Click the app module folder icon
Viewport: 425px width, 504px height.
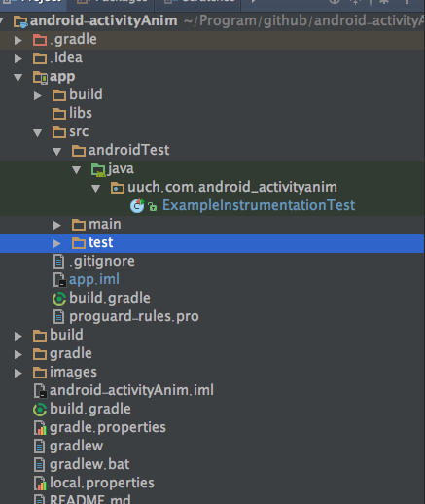point(40,77)
